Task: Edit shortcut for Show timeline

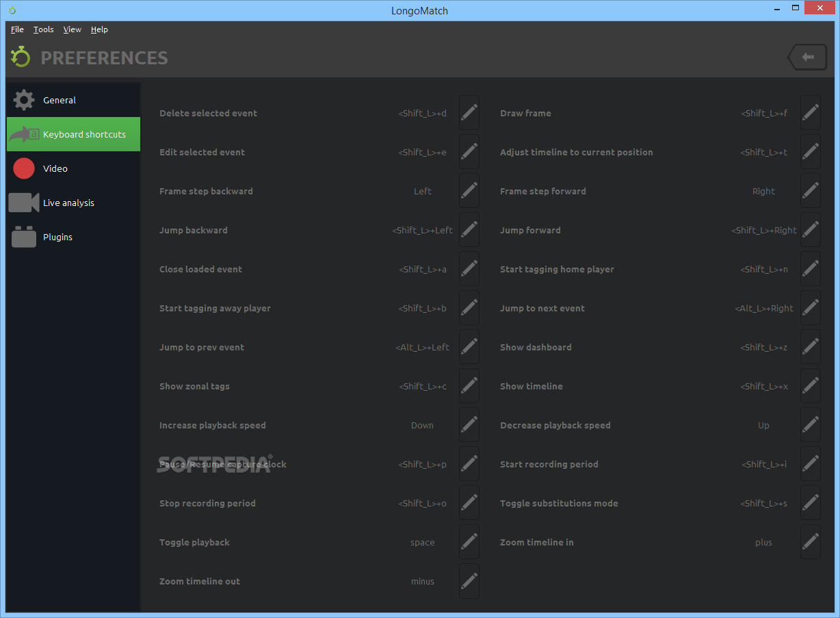Action: click(x=811, y=386)
